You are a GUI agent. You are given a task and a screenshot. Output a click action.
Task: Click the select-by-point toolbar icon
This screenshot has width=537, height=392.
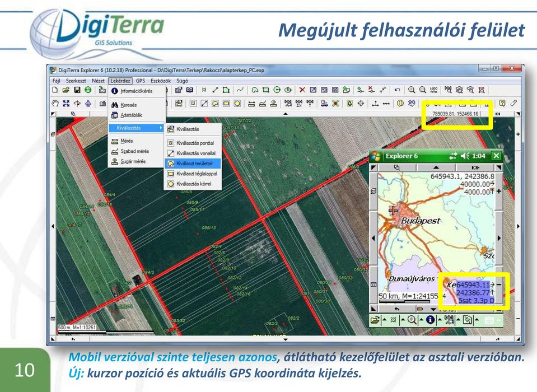pyautogui.click(x=193, y=103)
